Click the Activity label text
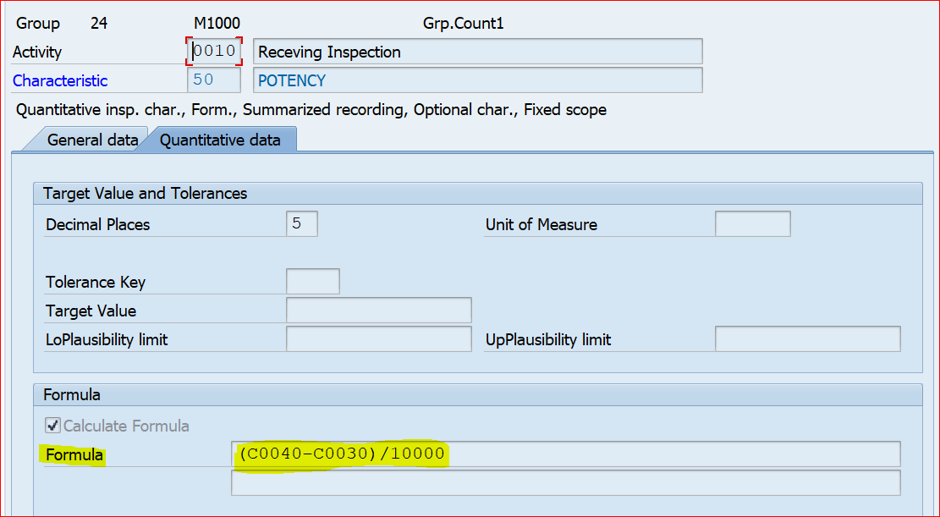 [x=37, y=52]
